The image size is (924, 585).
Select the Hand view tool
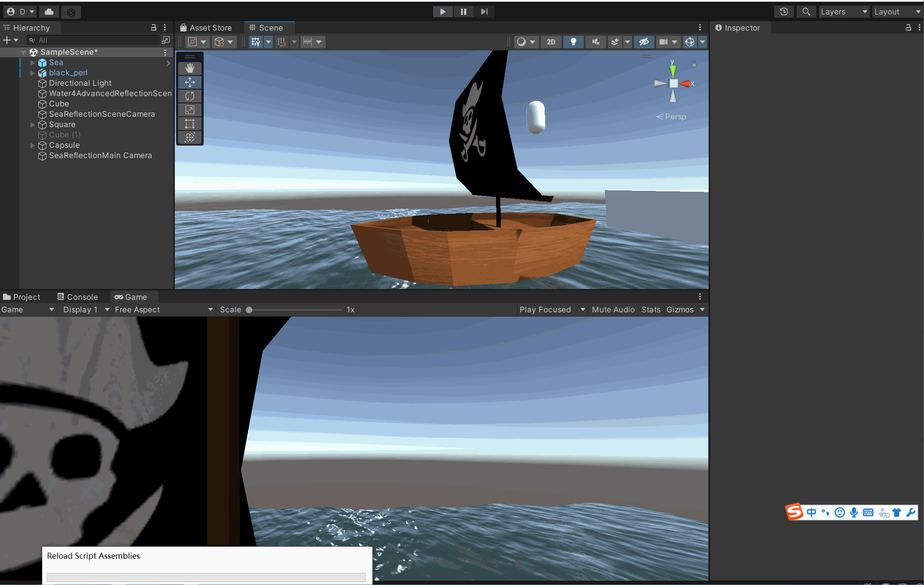[x=189, y=68]
